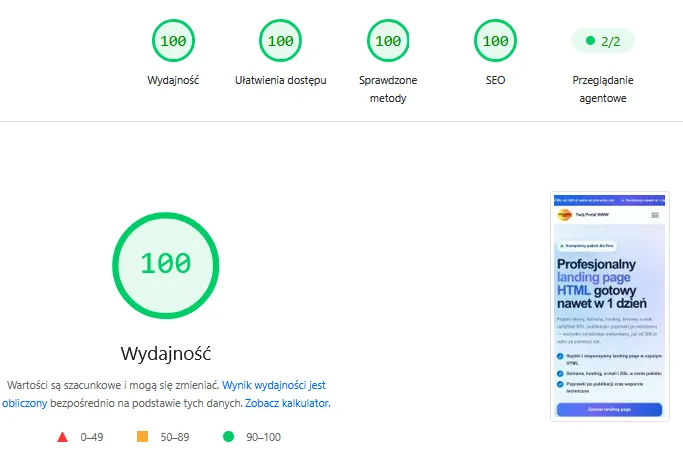
Task: Click the 'Przeglądanie agentowe' label
Action: 603,89
